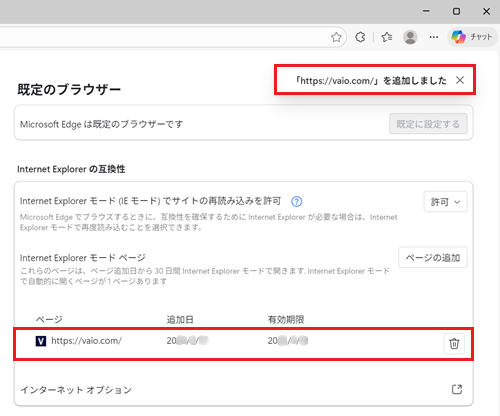Open the IE mode reload 許可 dropdown
Screen dimensions: 500x416
pyautogui.click(x=445, y=202)
